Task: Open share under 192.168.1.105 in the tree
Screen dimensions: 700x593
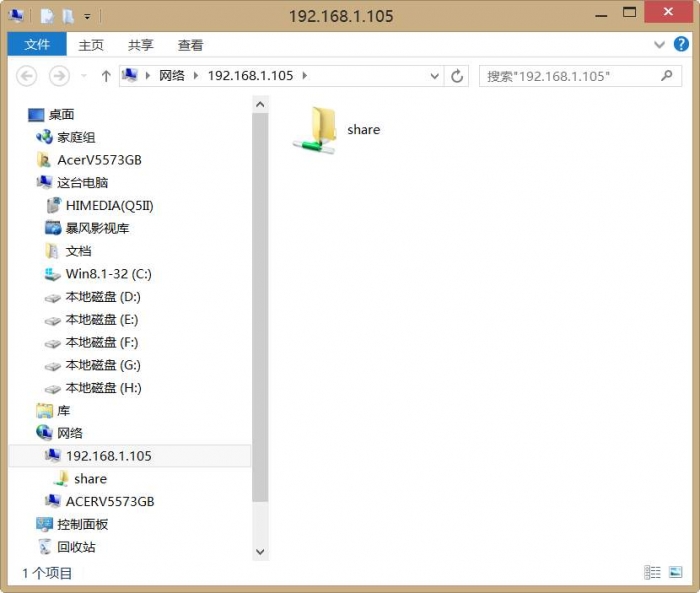Action: 80,479
